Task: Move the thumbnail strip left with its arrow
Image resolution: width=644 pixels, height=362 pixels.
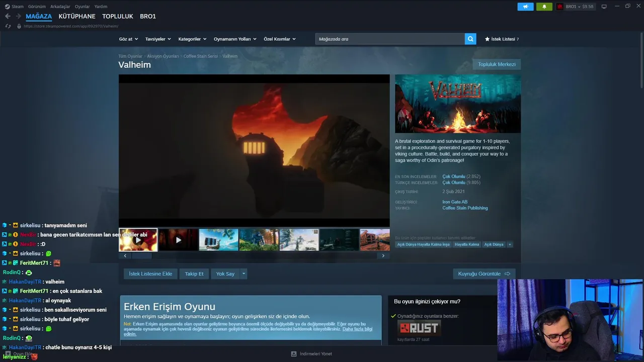Action: tap(125, 255)
